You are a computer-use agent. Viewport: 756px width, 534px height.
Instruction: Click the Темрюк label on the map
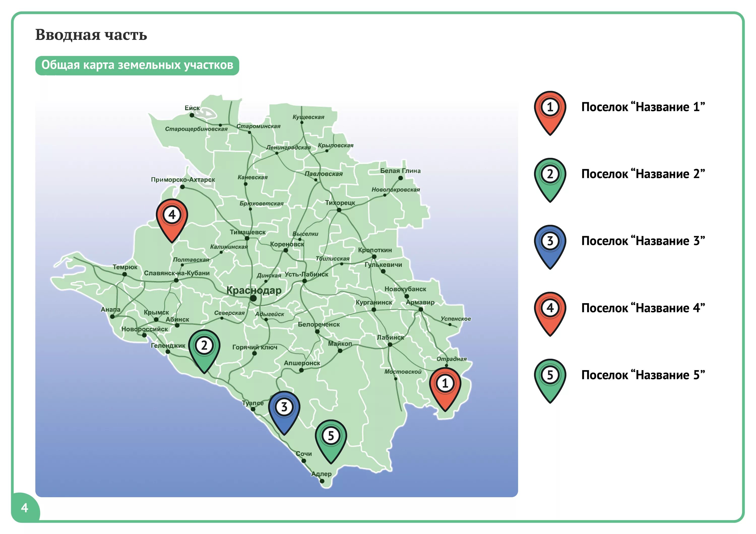coord(125,267)
